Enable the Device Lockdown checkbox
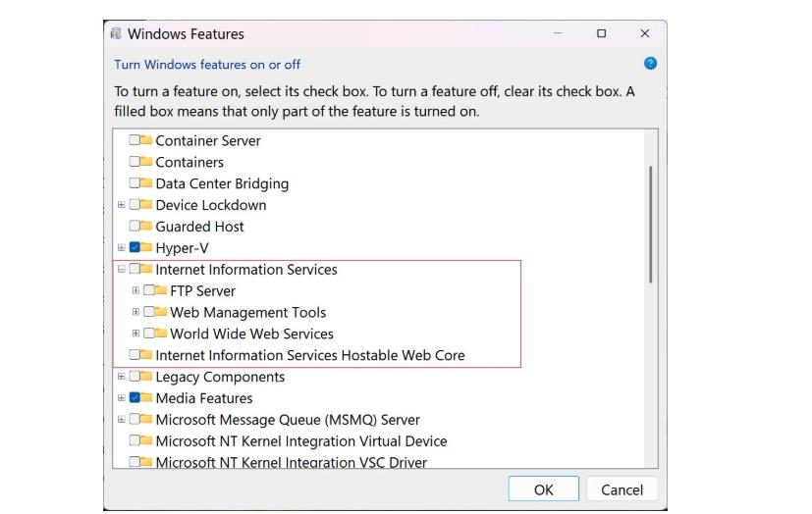812x514 pixels. click(x=135, y=205)
